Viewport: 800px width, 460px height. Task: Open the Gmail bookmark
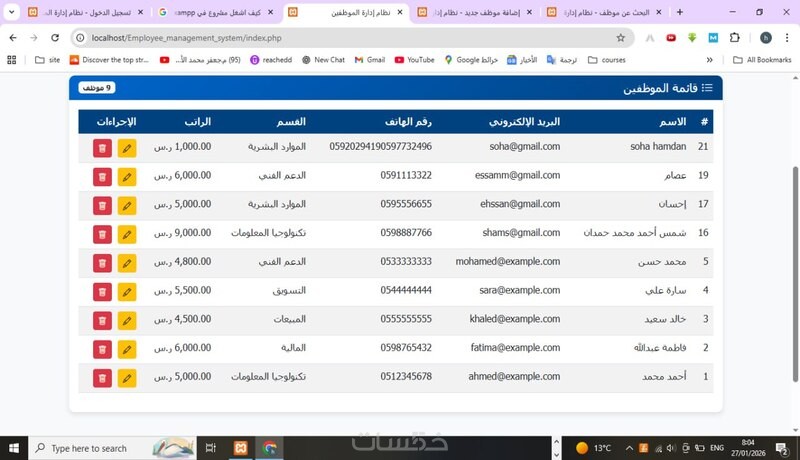(x=370, y=60)
